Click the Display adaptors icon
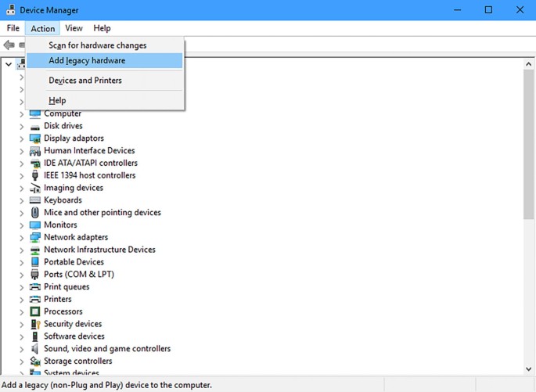Image resolution: width=536 pixels, height=392 pixels. tap(35, 138)
